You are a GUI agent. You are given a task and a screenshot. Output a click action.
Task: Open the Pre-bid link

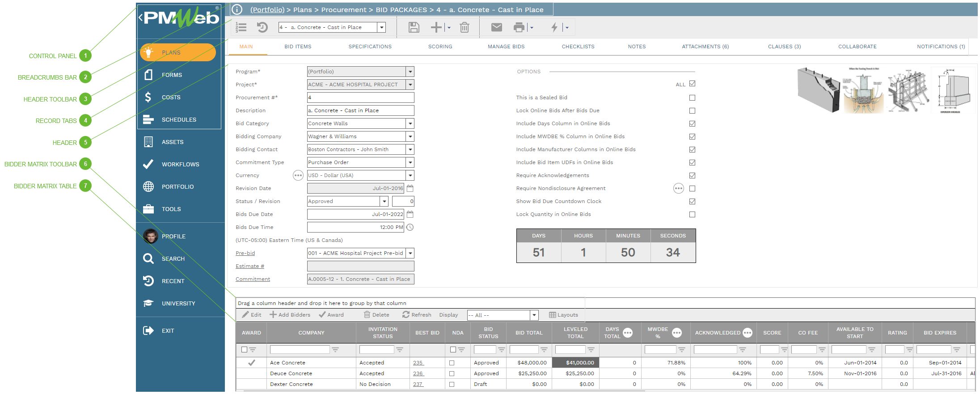coord(245,253)
